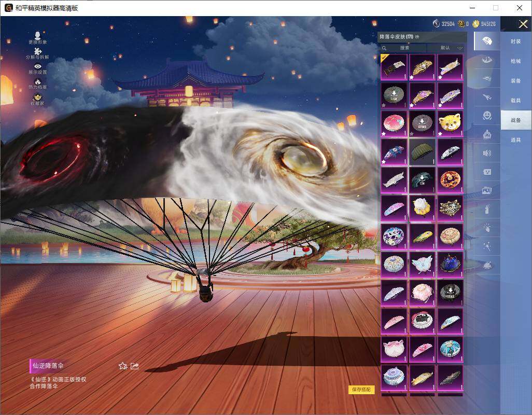This screenshot has width=532, height=415.
Task: Select the pink cat-ear parachute
Action: (x=394, y=349)
